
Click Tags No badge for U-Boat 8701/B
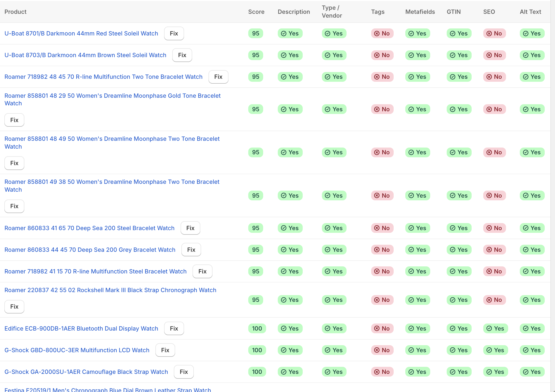tap(382, 33)
